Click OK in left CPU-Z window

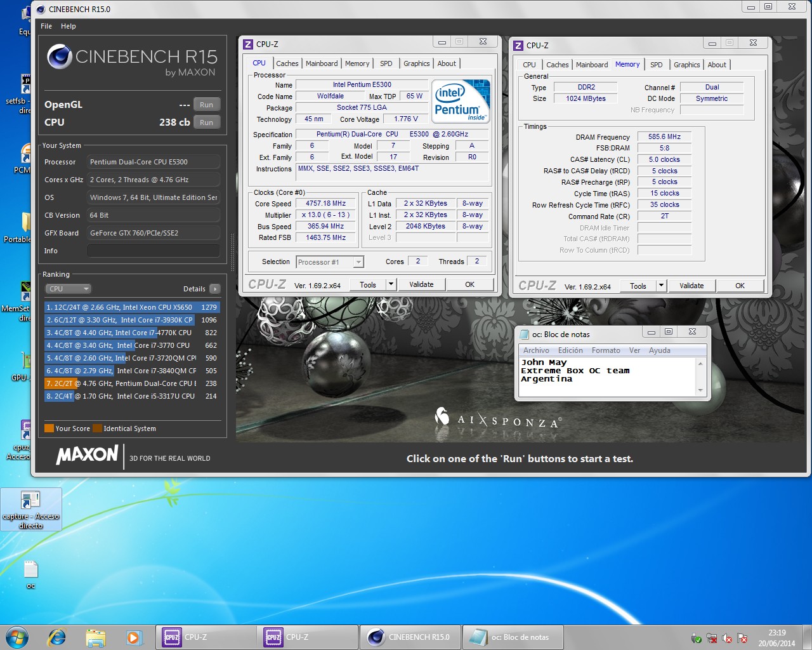pos(469,285)
